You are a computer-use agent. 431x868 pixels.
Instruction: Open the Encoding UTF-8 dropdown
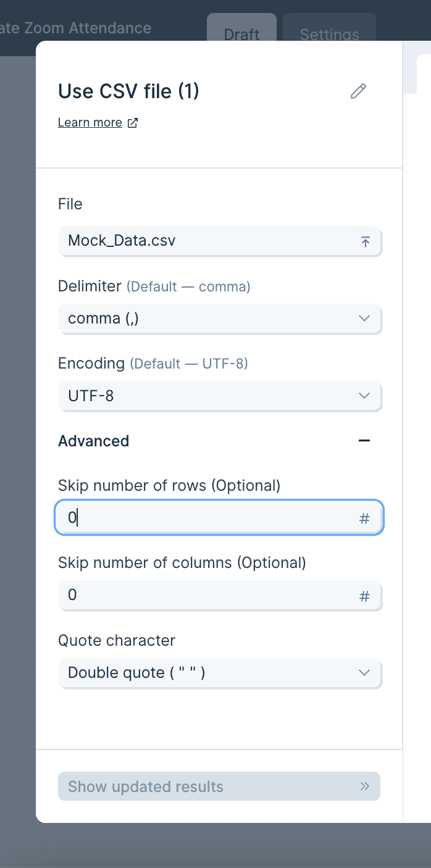[220, 396]
